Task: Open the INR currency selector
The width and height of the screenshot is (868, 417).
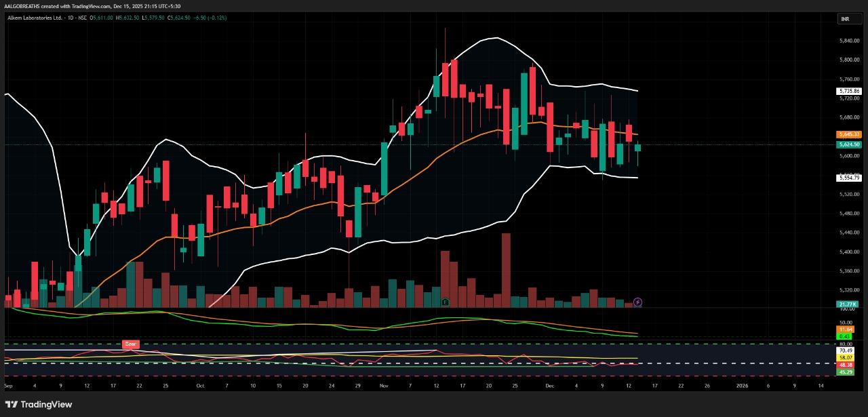Action: point(850,19)
